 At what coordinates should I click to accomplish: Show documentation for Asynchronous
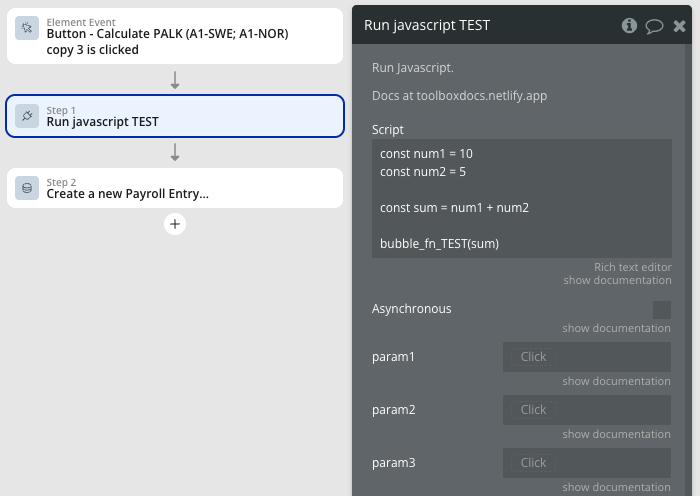tap(616, 328)
